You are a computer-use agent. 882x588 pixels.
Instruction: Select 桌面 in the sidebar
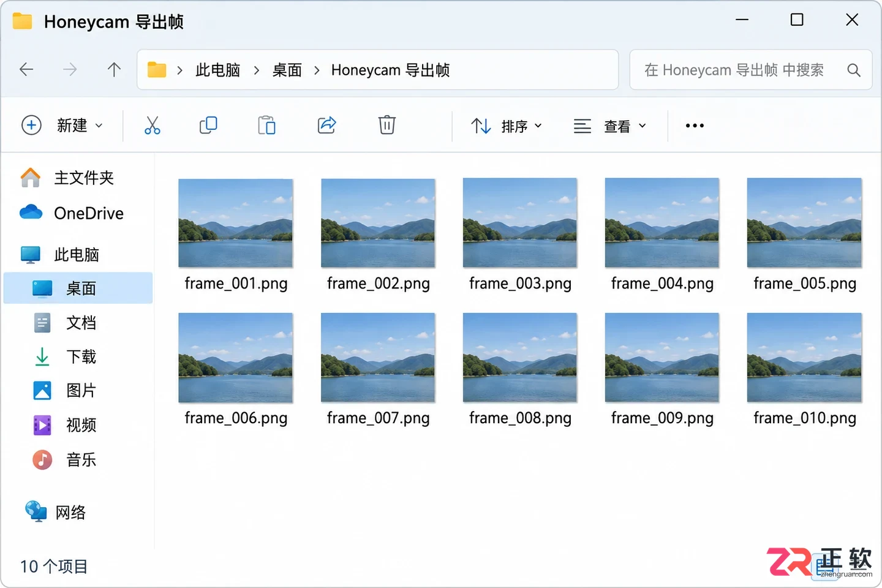[78, 288]
